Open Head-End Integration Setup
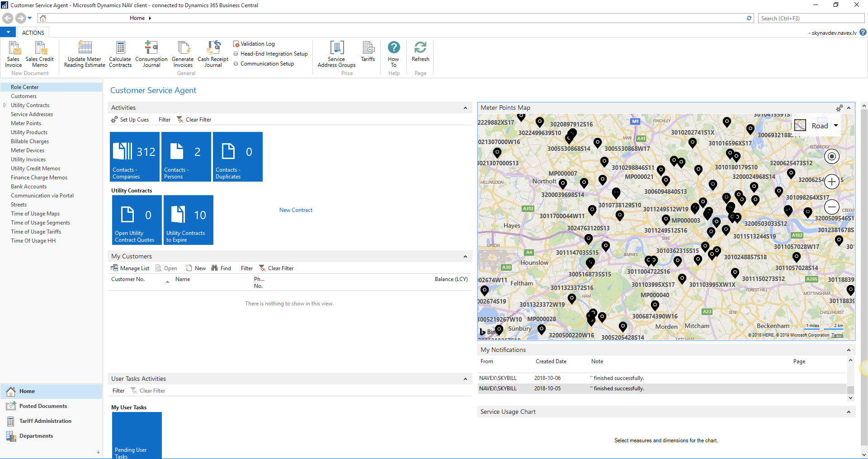The image size is (868, 459). point(270,54)
